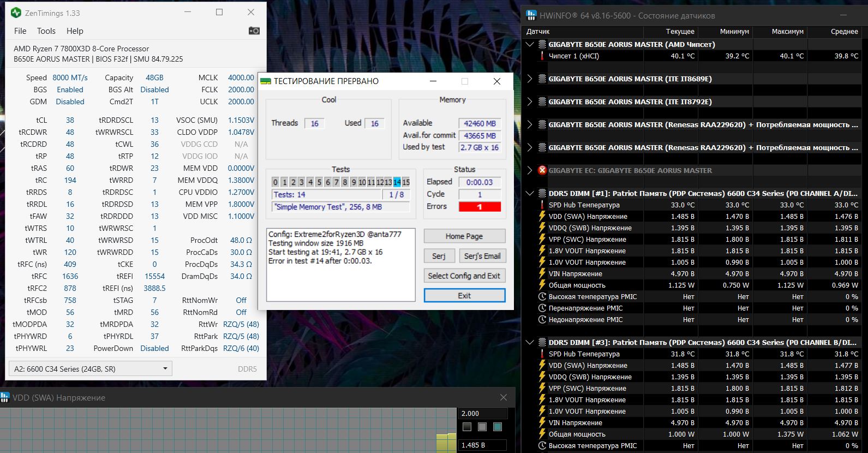Expand the ITE IT8689E sensor group
This screenshot has width=868, height=453.
coord(529,79)
